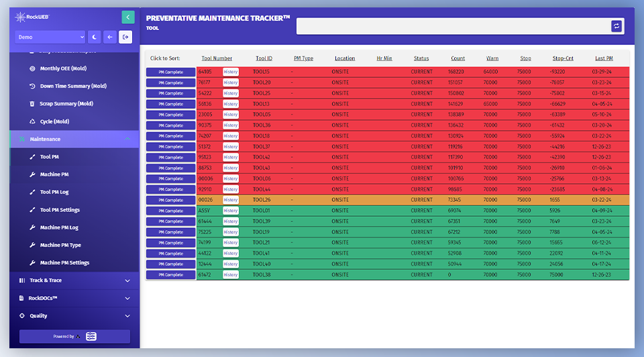The width and height of the screenshot is (644, 357).
Task: Open History for tool 44122
Action: [x=230, y=254]
